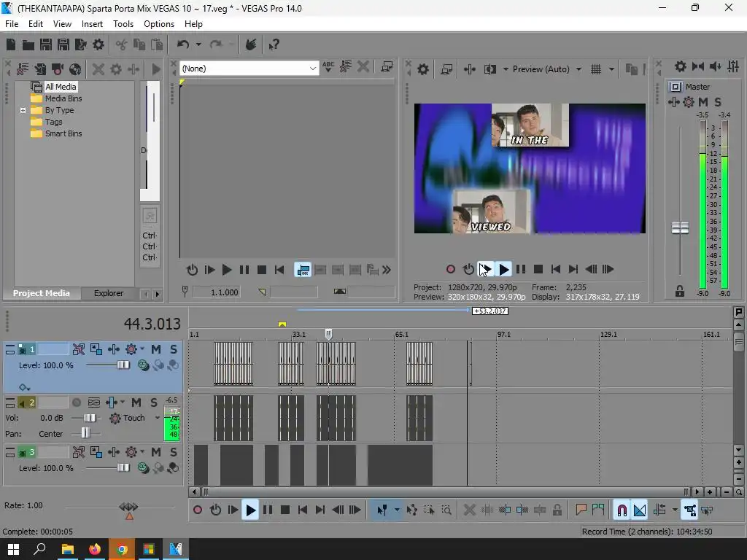
Task: Mute audio track 2 with M button
Action: (x=136, y=402)
